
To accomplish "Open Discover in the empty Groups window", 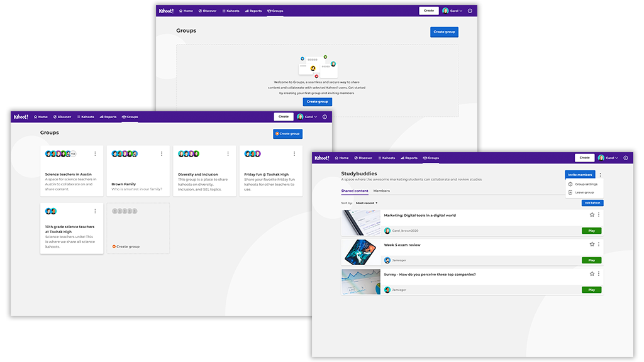I will tap(208, 11).
